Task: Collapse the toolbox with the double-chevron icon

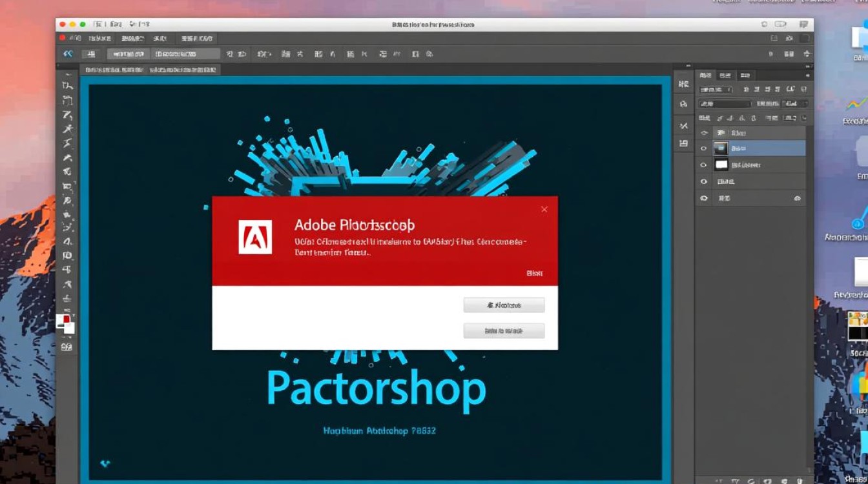Action: click(x=67, y=54)
